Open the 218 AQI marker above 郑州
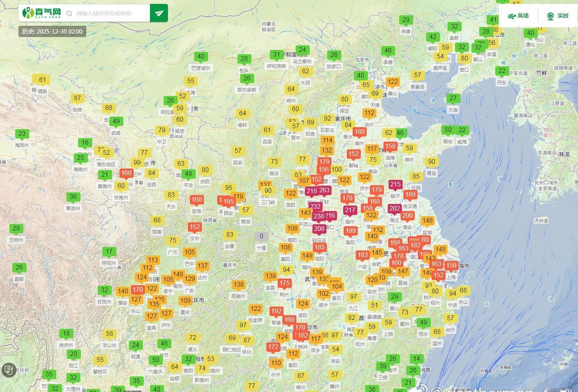 point(312,191)
